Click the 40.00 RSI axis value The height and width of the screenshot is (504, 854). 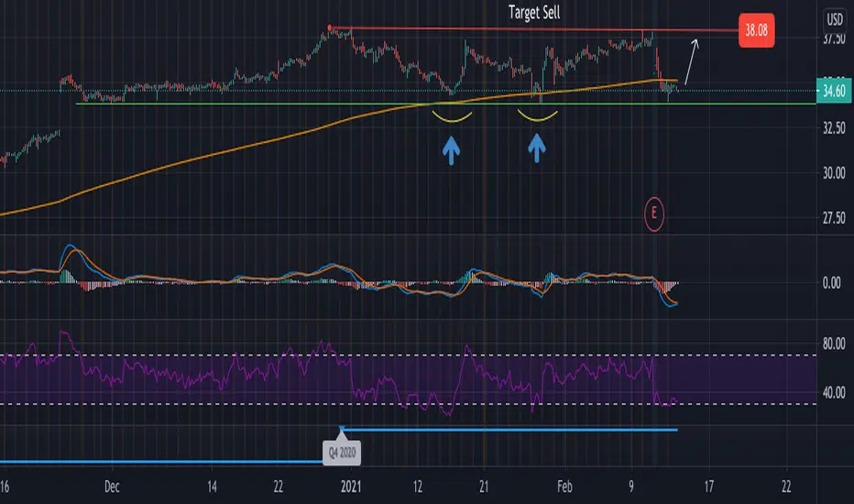[834, 393]
